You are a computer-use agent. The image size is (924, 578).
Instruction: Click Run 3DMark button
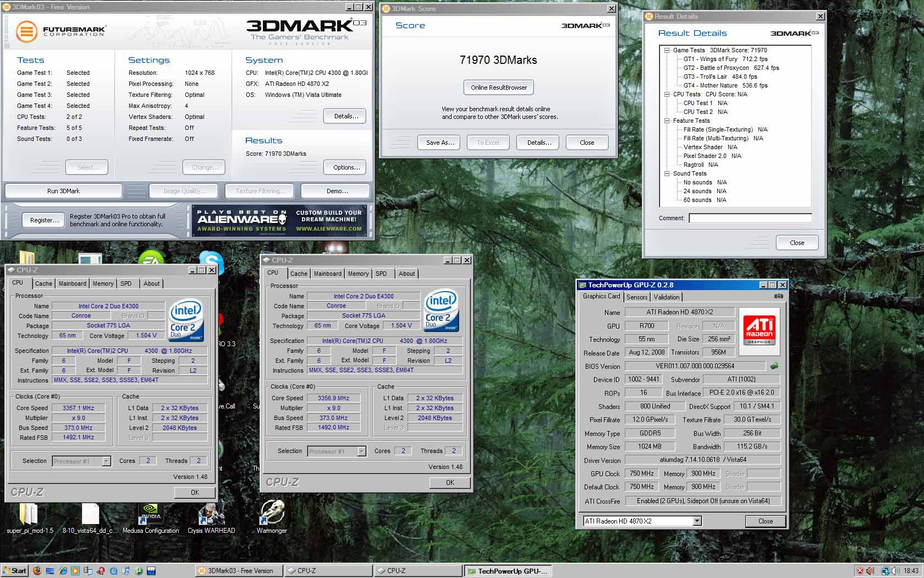point(63,191)
